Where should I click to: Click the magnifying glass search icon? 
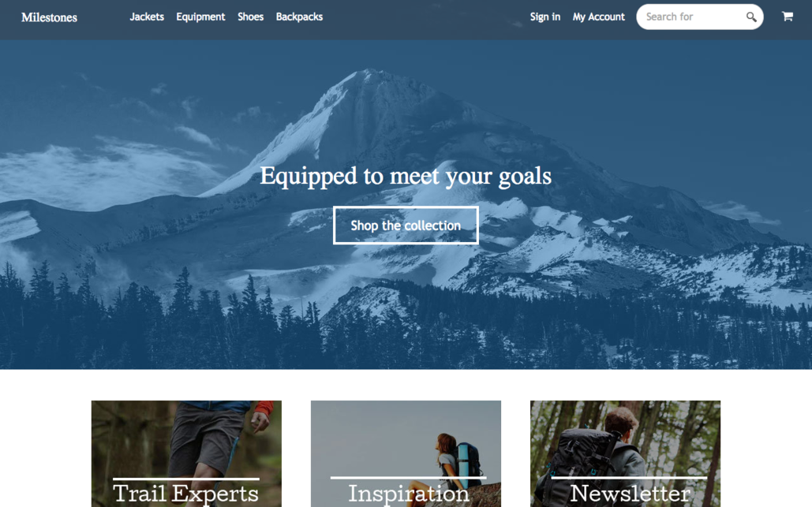[751, 17]
